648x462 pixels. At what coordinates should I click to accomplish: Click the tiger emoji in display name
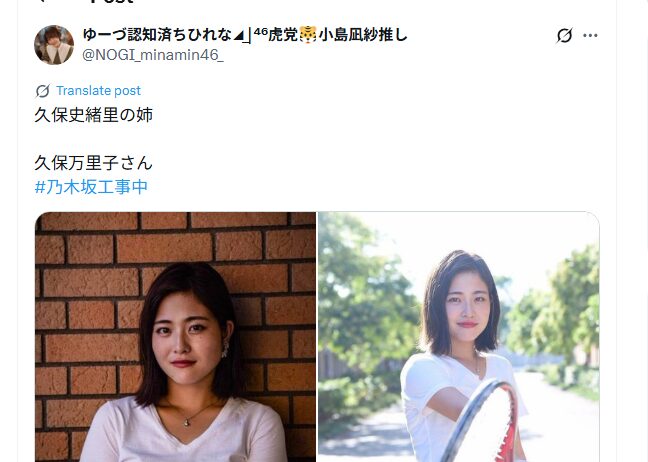click(308, 35)
